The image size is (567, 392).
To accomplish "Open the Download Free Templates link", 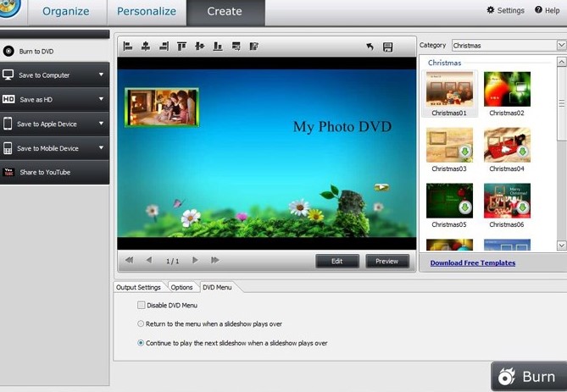I will pyautogui.click(x=473, y=262).
